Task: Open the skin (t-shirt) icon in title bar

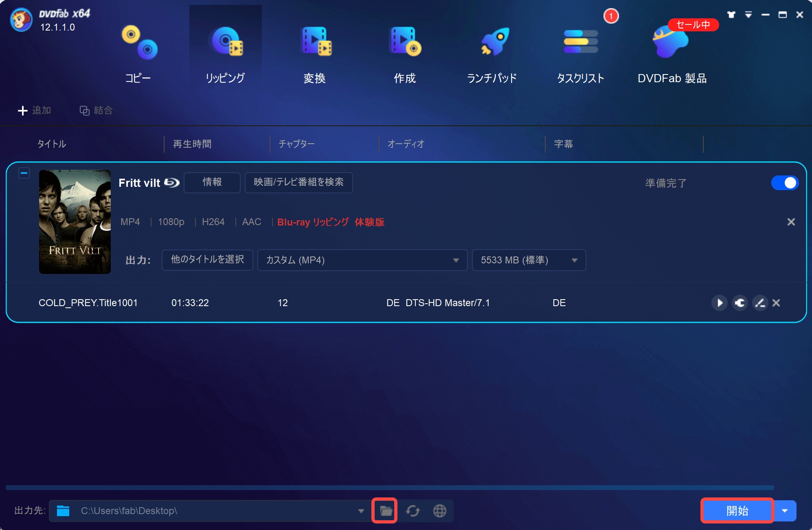Action: 731,15
